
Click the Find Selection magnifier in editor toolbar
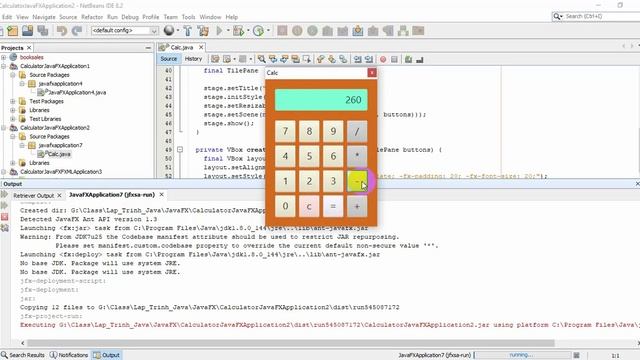pos(262,59)
